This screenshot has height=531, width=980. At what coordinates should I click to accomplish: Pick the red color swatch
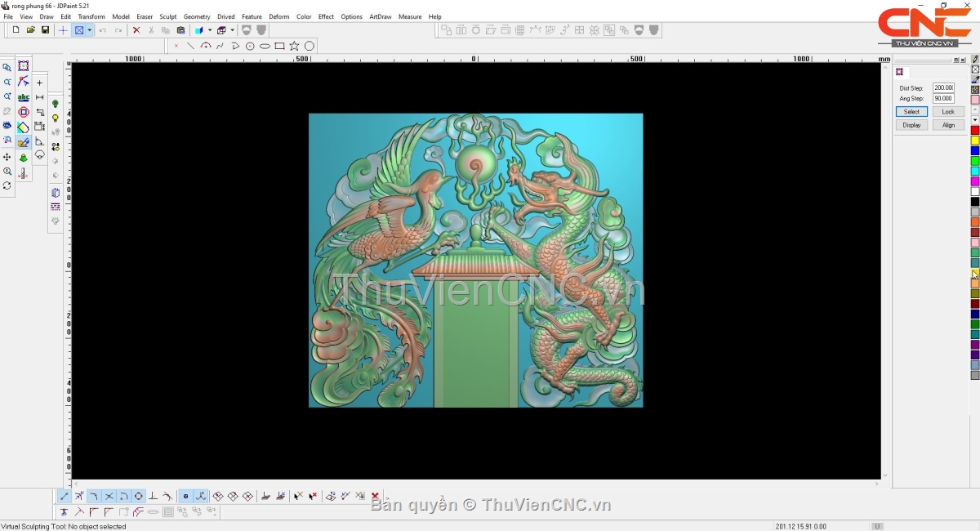pyautogui.click(x=974, y=130)
